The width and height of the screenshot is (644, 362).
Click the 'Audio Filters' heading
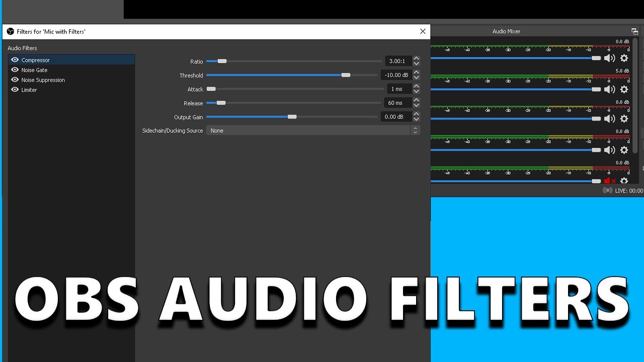[x=22, y=48]
